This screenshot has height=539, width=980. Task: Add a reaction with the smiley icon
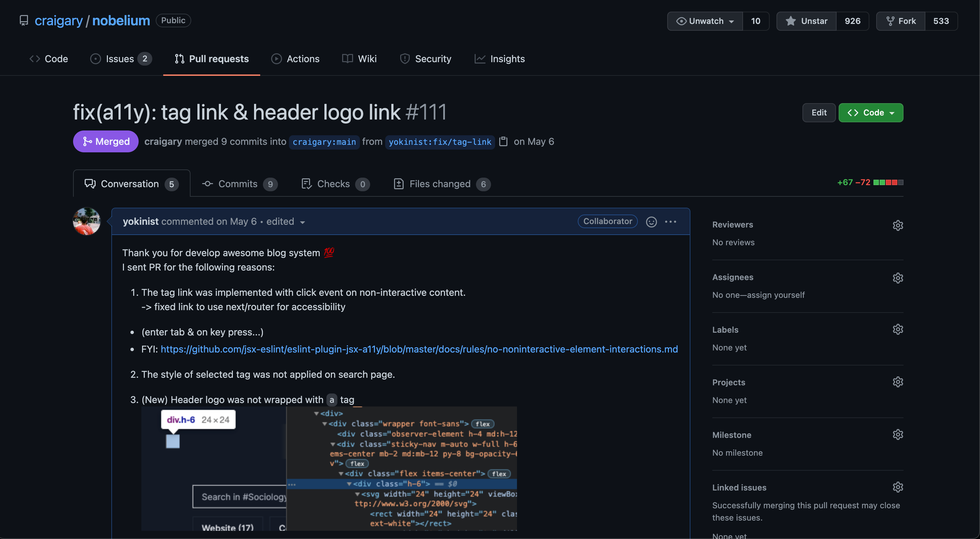click(x=651, y=222)
